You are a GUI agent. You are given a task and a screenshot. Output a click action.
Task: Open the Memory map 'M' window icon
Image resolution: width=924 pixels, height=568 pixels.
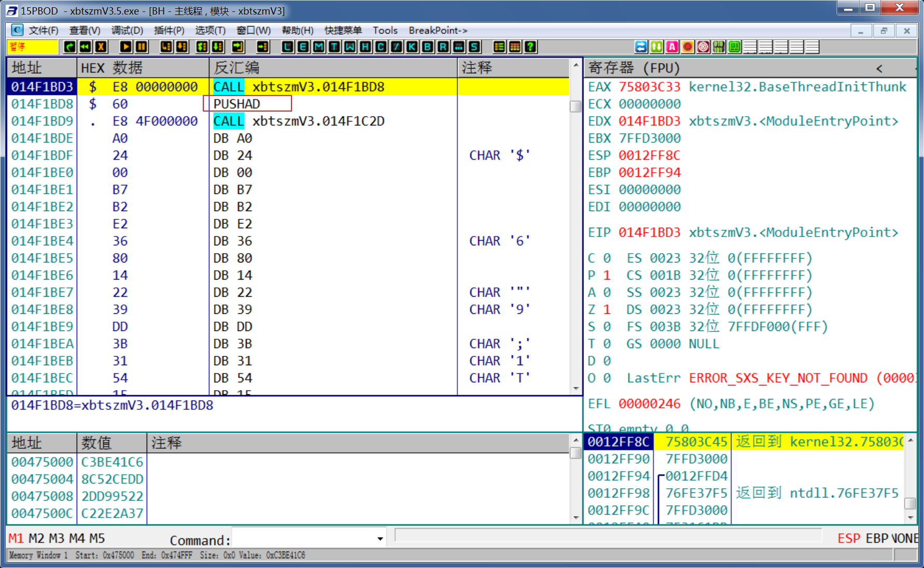tap(318, 47)
